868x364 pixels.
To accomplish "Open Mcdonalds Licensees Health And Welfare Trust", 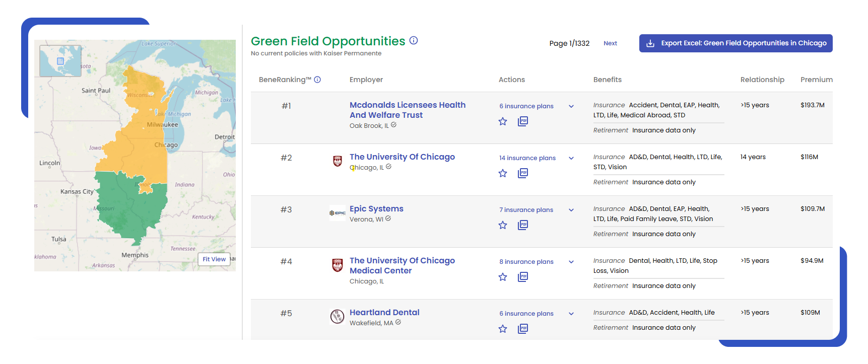I will (x=408, y=110).
